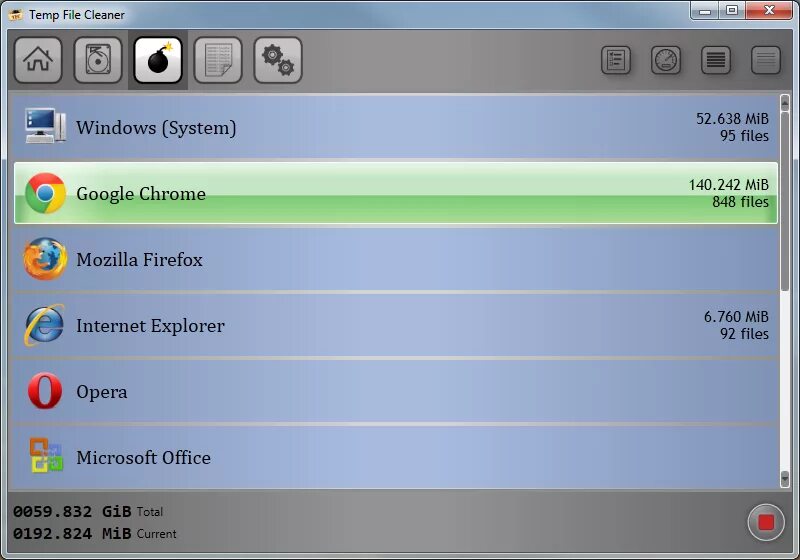The height and width of the screenshot is (560, 800).
Task: Select the Windows (System) entry
Action: click(396, 127)
